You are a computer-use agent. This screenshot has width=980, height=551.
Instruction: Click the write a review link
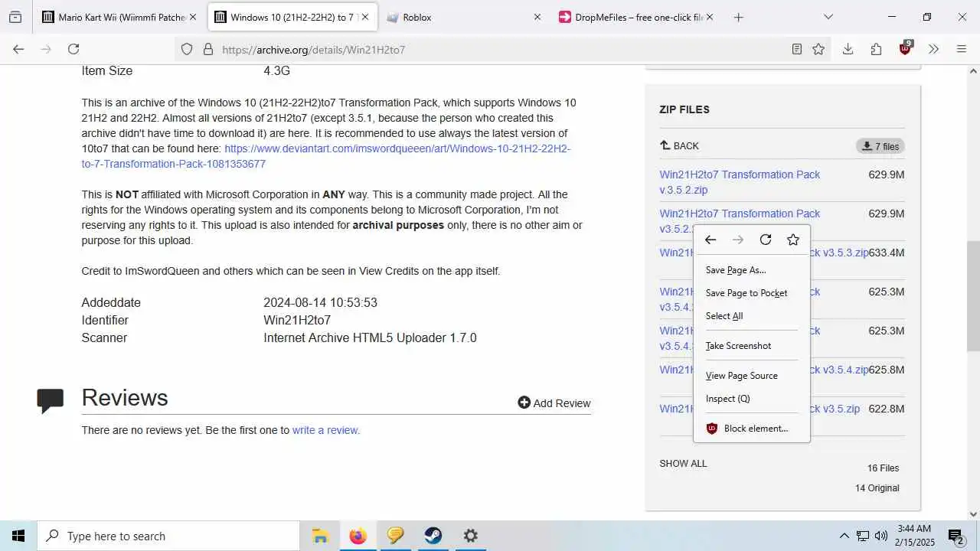click(326, 430)
